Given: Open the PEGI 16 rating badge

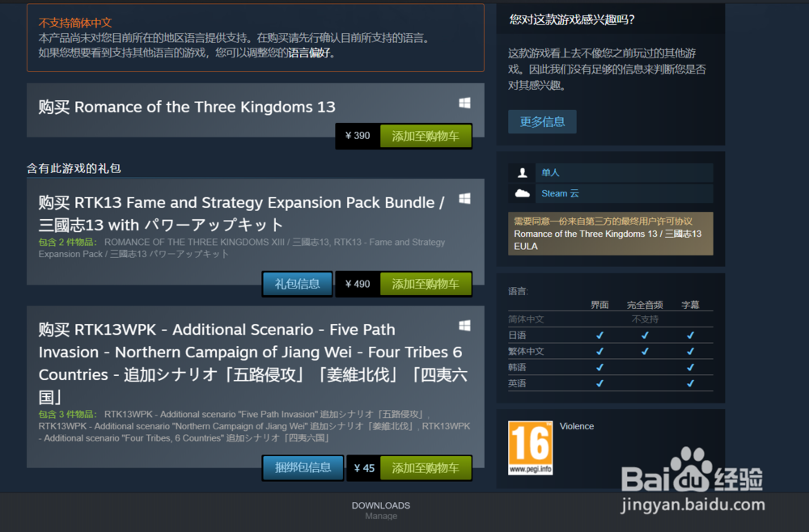Looking at the screenshot, I should (x=530, y=447).
